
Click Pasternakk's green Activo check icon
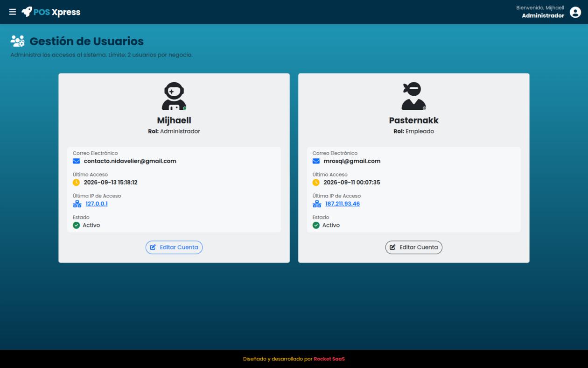click(316, 225)
